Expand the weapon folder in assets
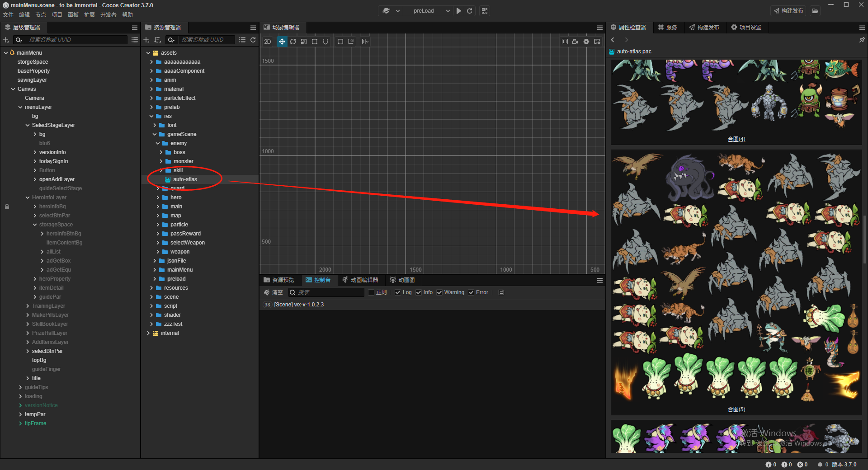The height and width of the screenshot is (470, 868). click(x=158, y=252)
